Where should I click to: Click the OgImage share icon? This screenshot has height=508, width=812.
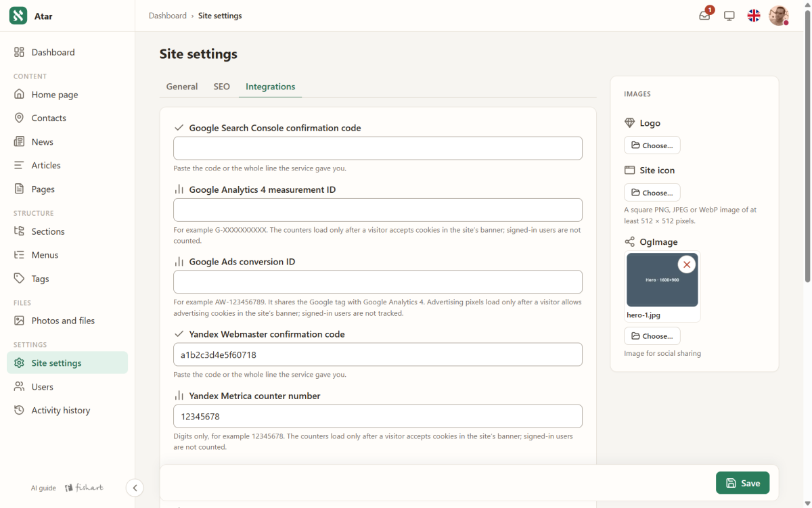629,241
